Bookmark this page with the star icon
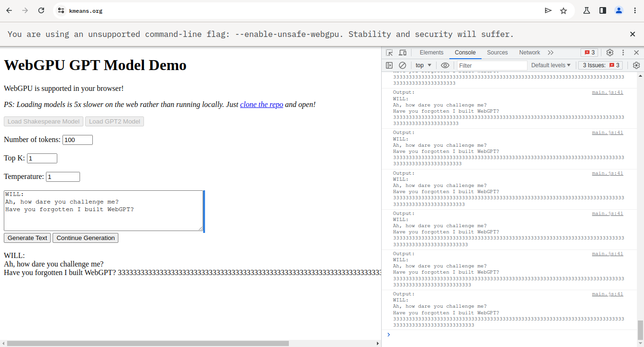 pos(563,10)
